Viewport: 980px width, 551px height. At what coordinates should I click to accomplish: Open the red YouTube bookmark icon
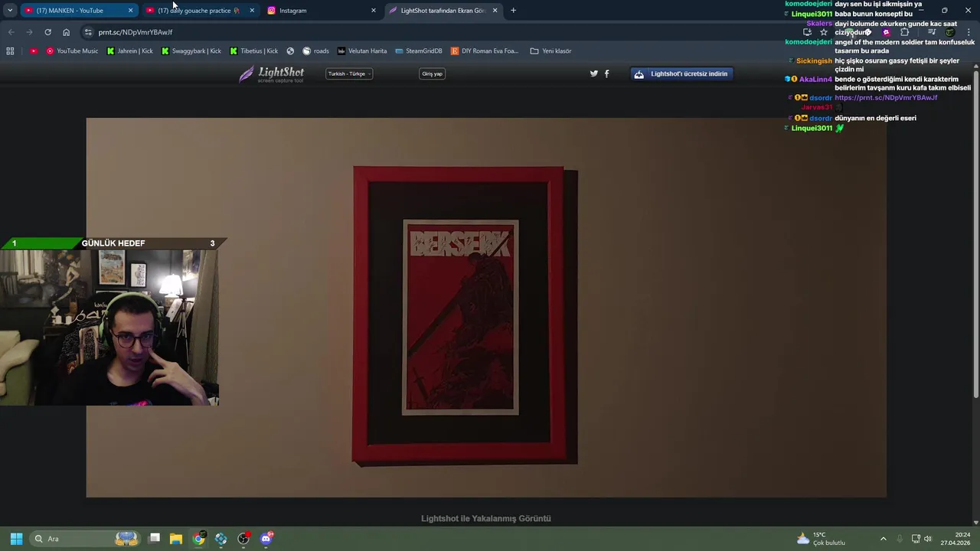34,51
